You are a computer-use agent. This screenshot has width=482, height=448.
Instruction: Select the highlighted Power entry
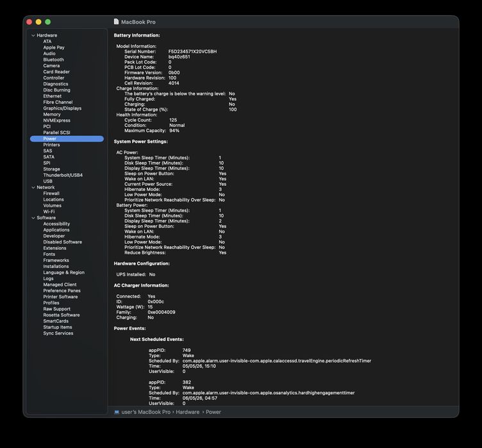point(67,138)
